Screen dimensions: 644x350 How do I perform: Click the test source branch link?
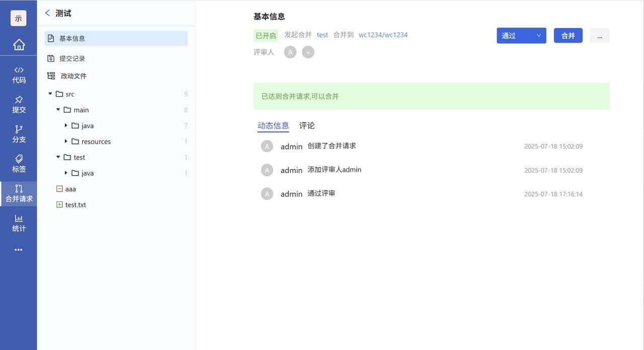(x=323, y=35)
